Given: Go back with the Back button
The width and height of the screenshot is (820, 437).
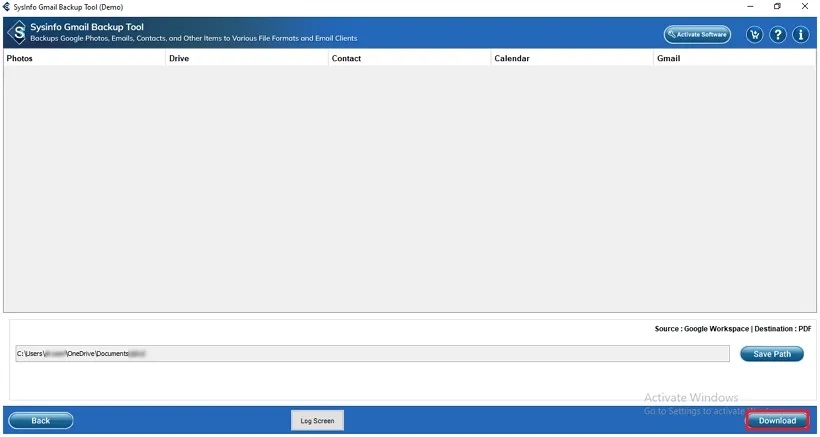Looking at the screenshot, I should [x=41, y=420].
